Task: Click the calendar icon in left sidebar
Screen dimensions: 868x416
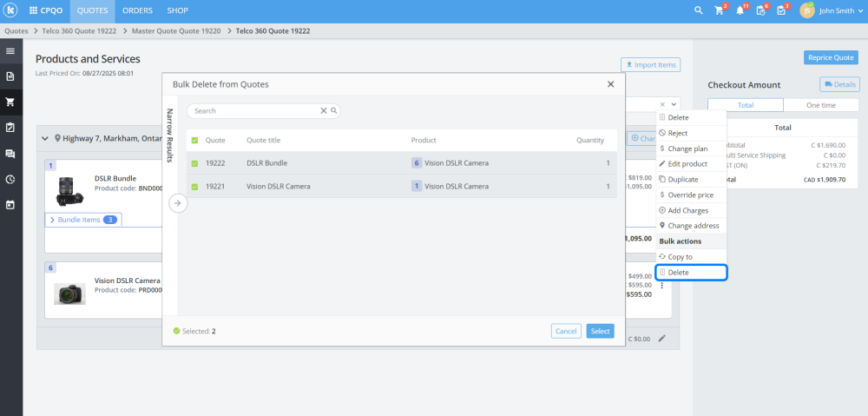Action: tap(10, 206)
